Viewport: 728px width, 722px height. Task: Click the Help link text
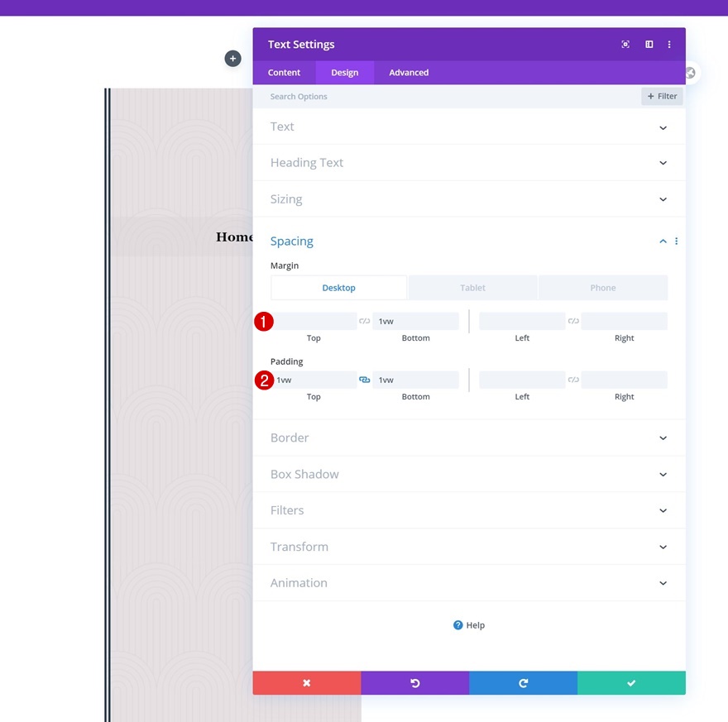[476, 625]
